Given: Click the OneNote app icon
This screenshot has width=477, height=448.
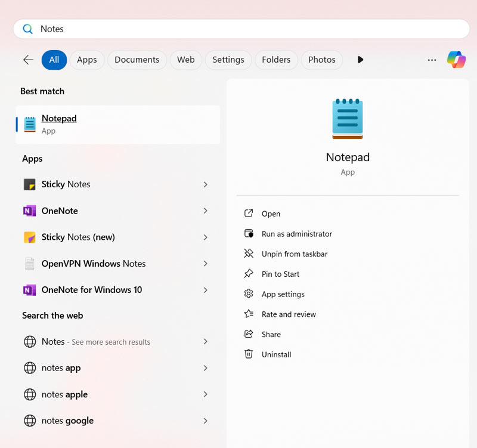Looking at the screenshot, I should pyautogui.click(x=29, y=211).
